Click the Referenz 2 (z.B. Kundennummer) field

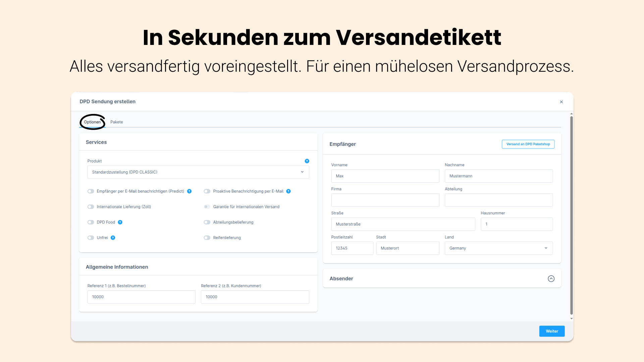tap(255, 297)
